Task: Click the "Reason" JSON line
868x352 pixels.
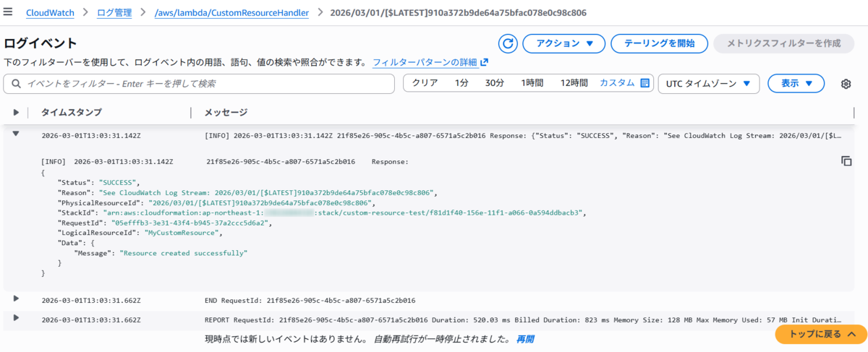Action: [x=248, y=192]
